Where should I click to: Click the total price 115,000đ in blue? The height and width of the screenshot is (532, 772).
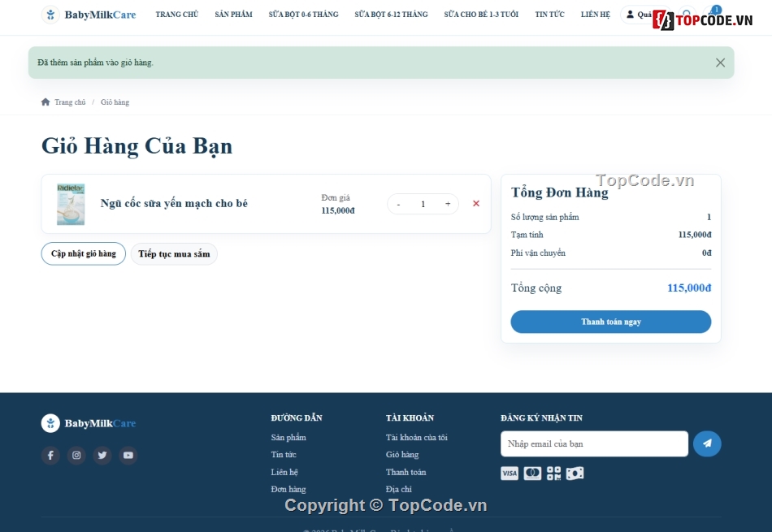(x=689, y=288)
